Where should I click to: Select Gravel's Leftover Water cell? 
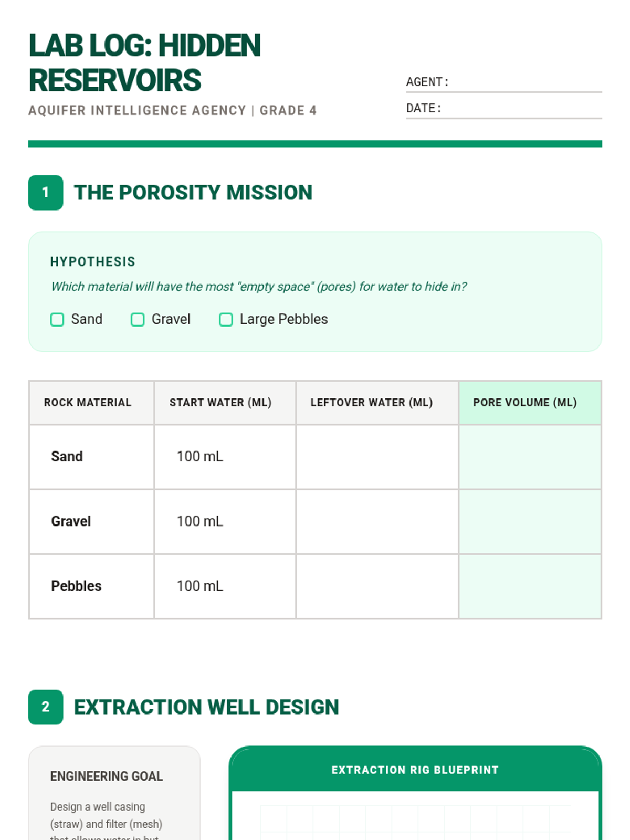pyautogui.click(x=377, y=521)
